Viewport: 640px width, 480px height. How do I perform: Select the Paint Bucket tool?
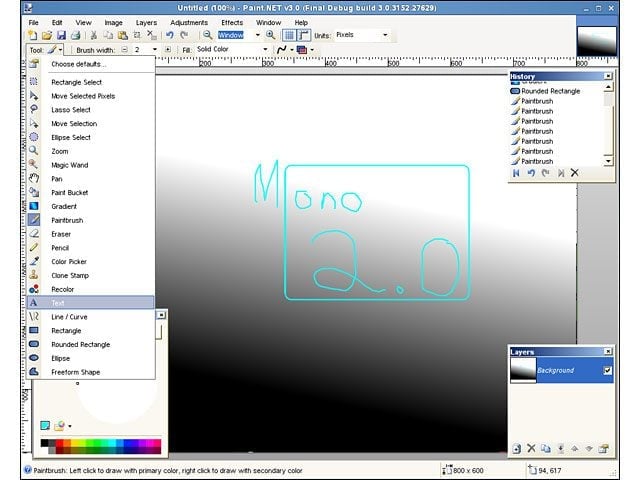click(x=91, y=193)
